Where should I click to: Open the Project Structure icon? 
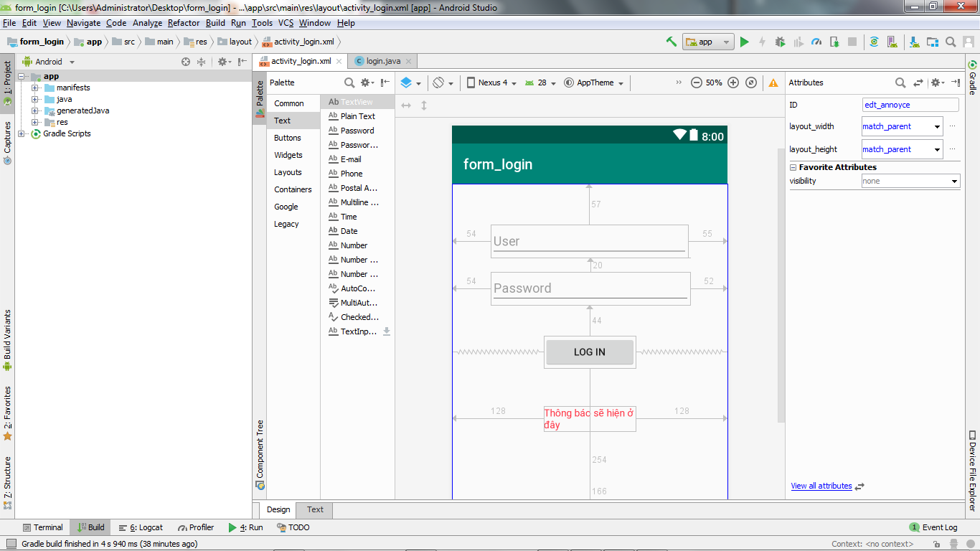coord(933,42)
